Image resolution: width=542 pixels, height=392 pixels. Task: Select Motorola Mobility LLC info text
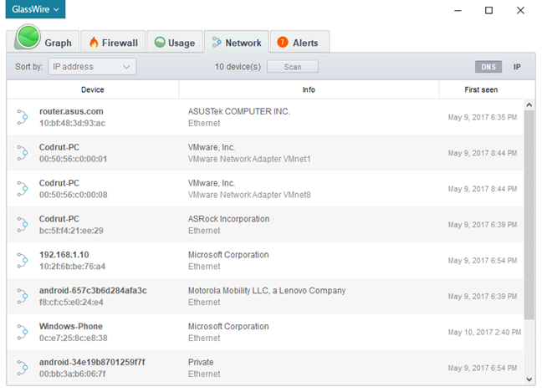tap(267, 291)
